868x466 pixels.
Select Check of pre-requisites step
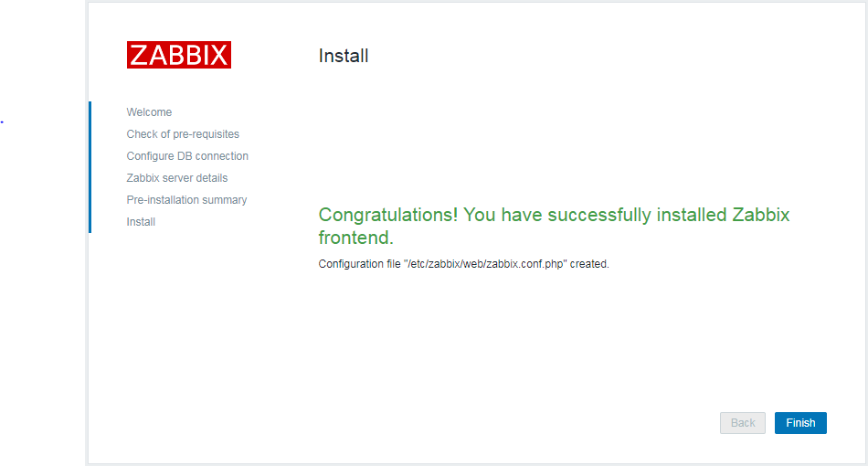point(183,134)
